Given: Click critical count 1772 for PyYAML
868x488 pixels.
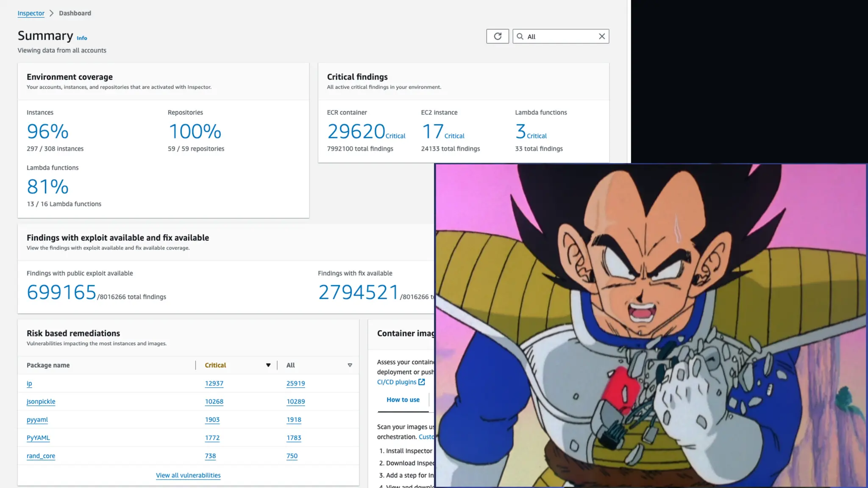Looking at the screenshot, I should 212,438.
